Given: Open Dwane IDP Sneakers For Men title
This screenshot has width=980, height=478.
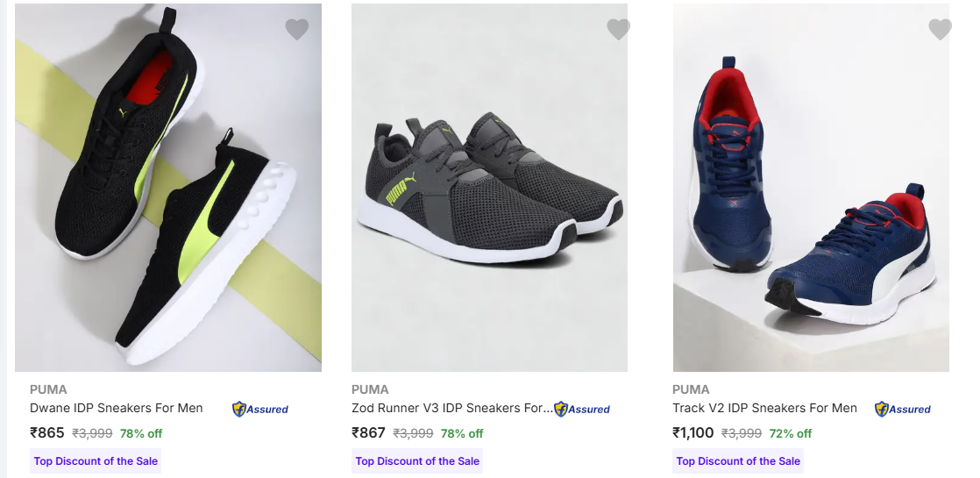Looking at the screenshot, I should 117,408.
